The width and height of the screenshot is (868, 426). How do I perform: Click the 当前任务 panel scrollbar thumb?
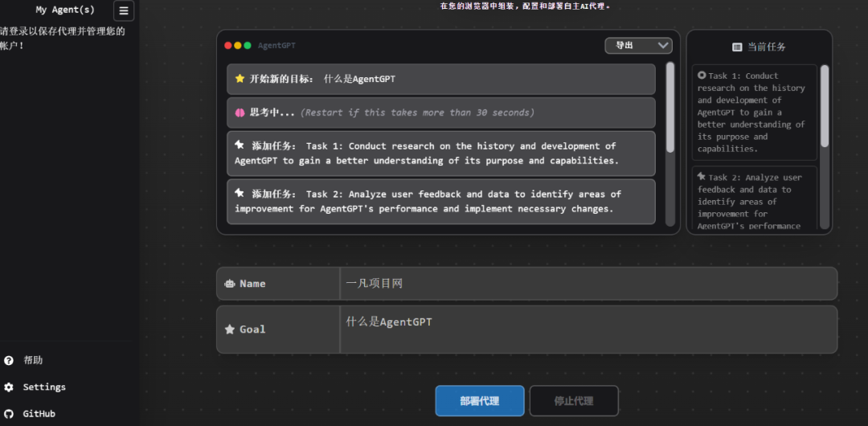825,106
